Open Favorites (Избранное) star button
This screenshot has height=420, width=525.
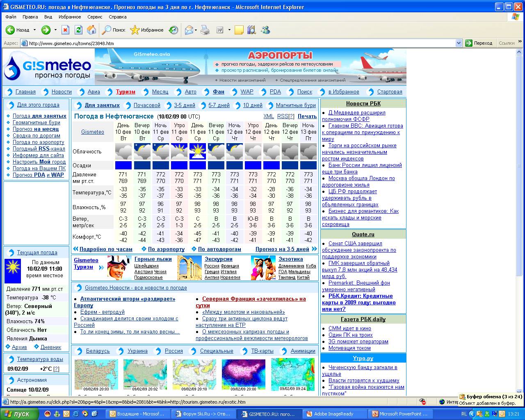[147, 30]
